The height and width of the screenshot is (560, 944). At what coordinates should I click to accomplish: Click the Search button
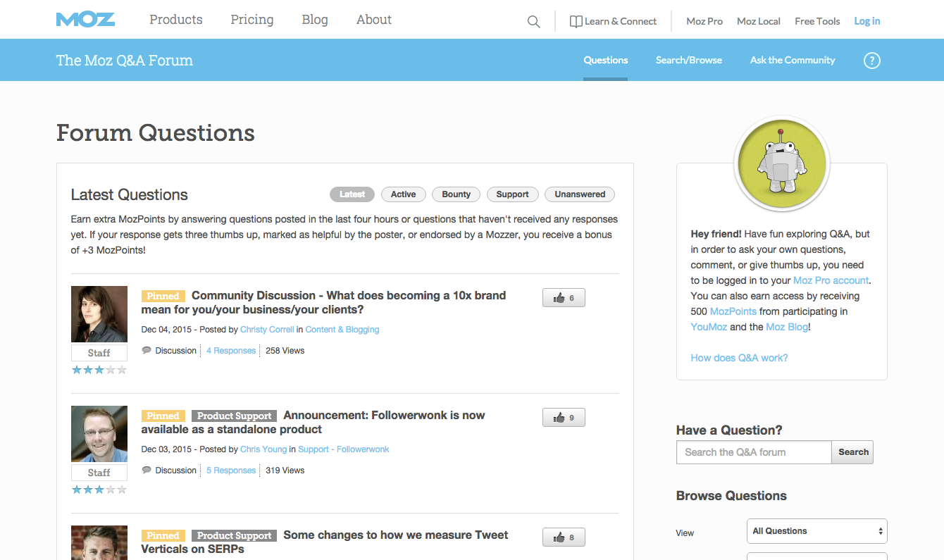click(853, 452)
